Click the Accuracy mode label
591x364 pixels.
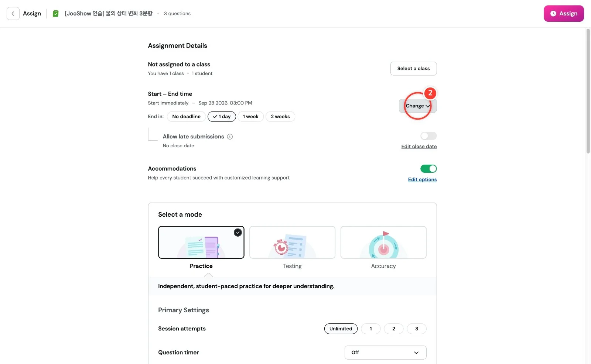tap(383, 266)
